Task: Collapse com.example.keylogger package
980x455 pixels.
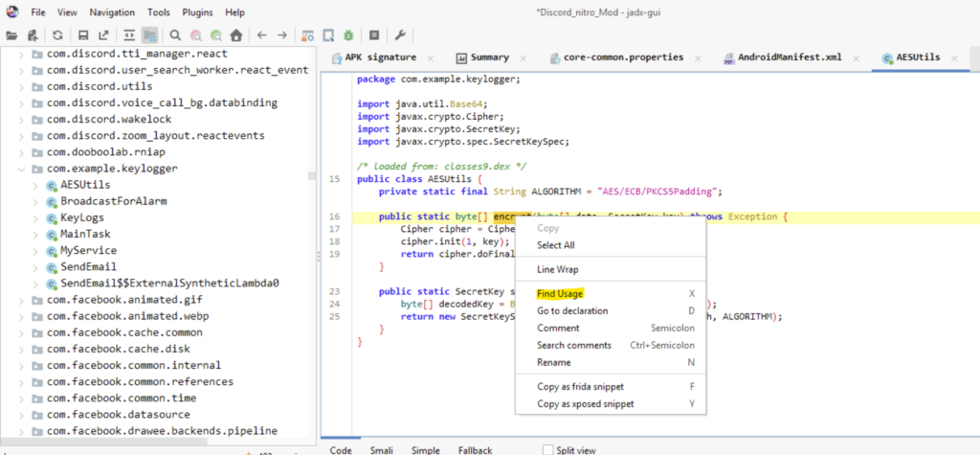Action: pos(22,169)
